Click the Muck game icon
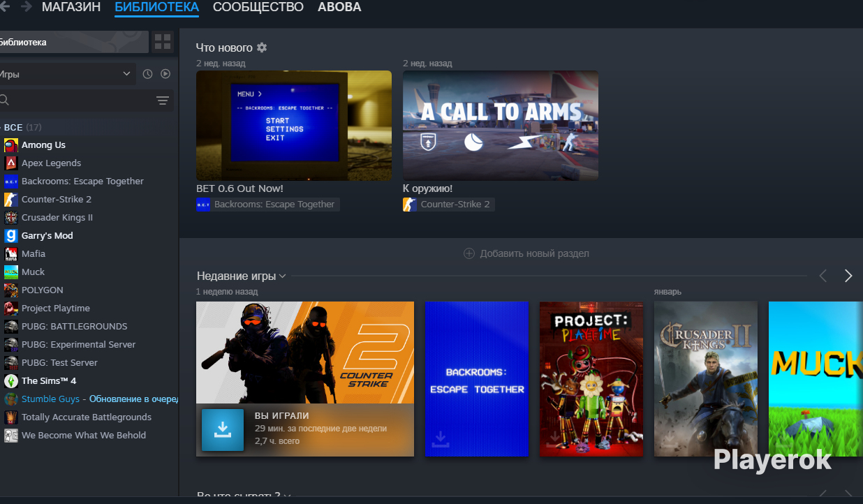863x504 pixels. [11, 272]
